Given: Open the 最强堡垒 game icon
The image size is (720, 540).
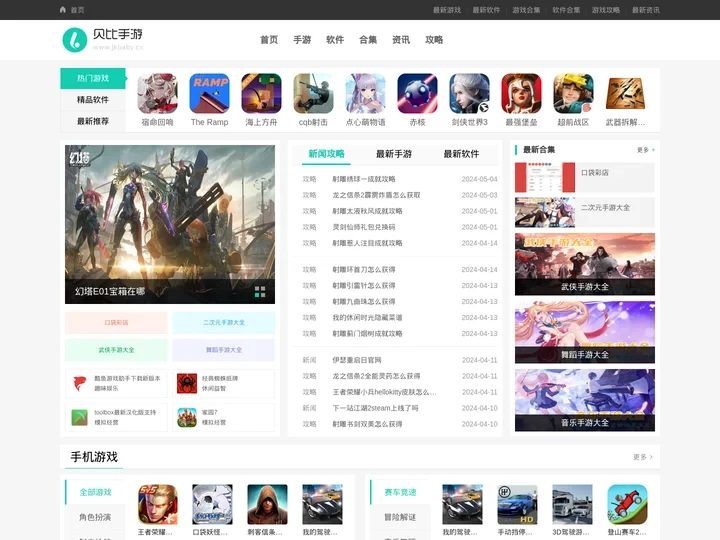Looking at the screenshot, I should point(521,94).
